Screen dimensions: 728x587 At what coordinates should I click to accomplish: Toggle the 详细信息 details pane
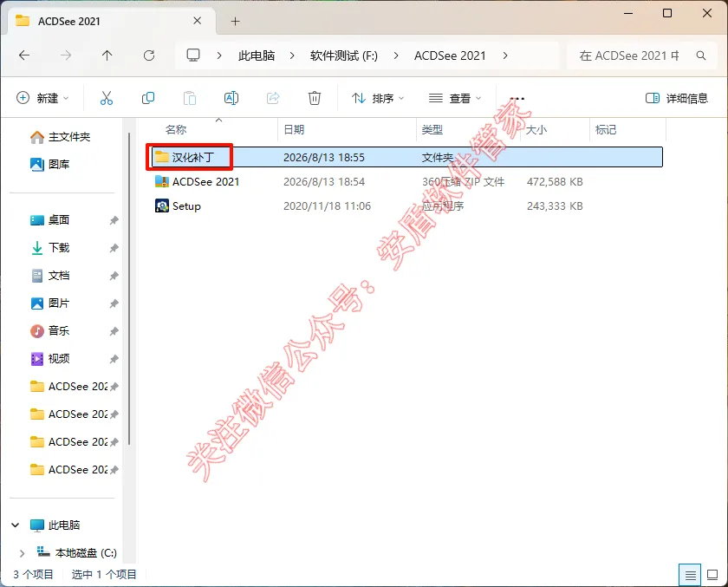coord(677,98)
